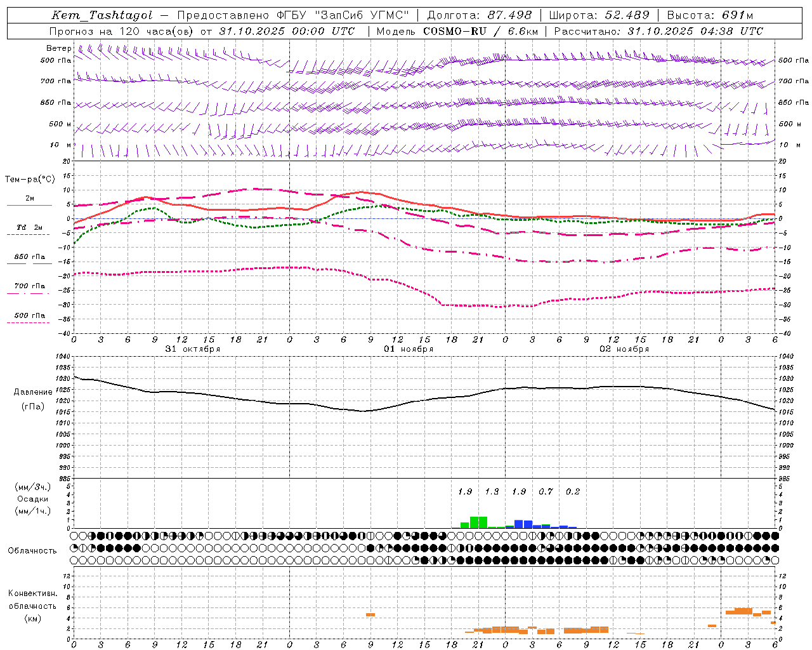
Task: Select the 'Долгота: 87.498' header value
Action: click(480, 15)
